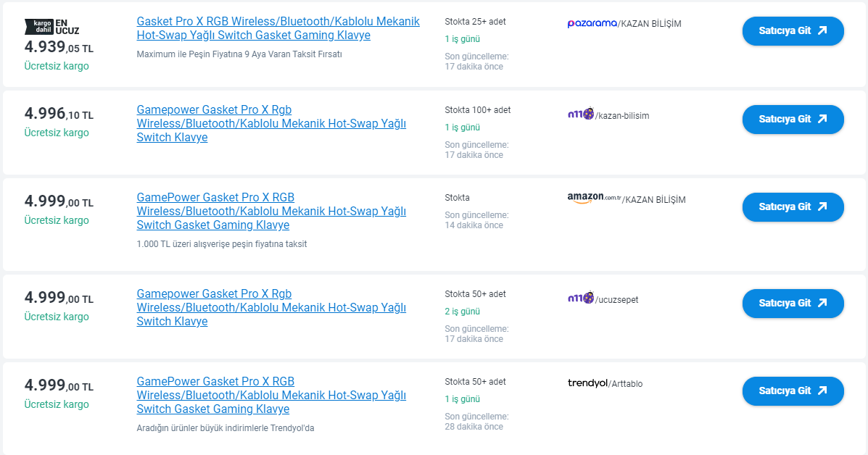
Task: Click the Trendyol store logo
Action: [x=587, y=383]
